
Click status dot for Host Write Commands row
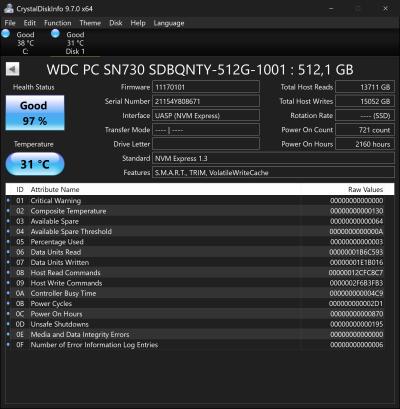point(8,283)
